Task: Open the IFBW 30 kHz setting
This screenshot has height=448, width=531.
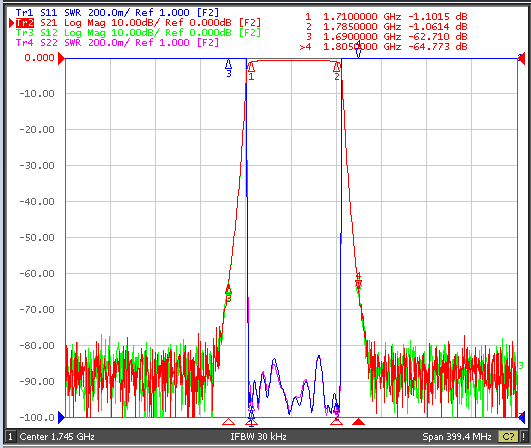Action: click(258, 437)
